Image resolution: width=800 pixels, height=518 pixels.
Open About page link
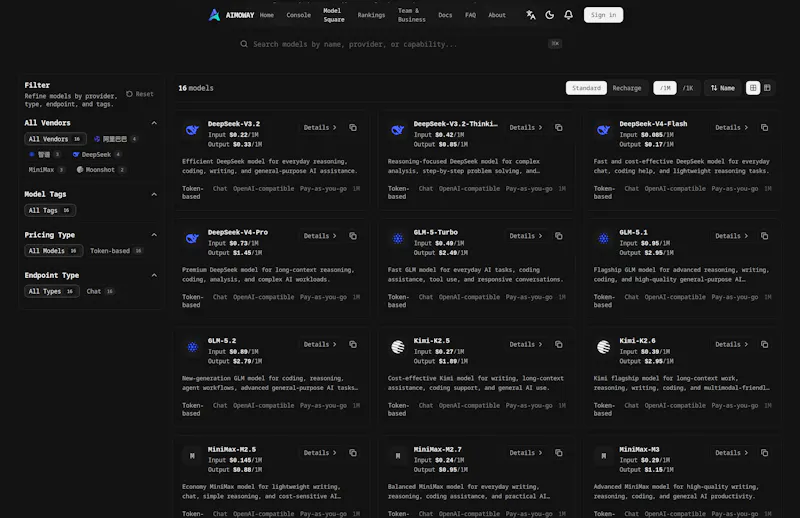(x=497, y=15)
